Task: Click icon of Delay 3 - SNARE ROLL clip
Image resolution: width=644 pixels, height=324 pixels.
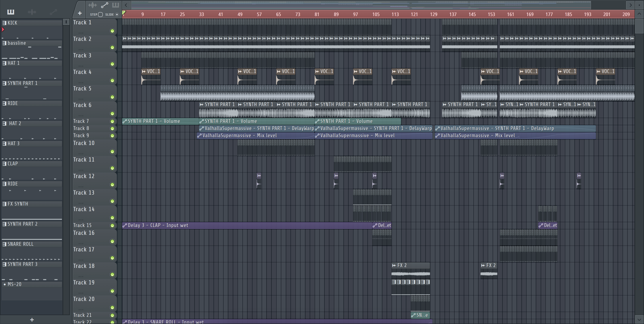Action: pos(125,322)
